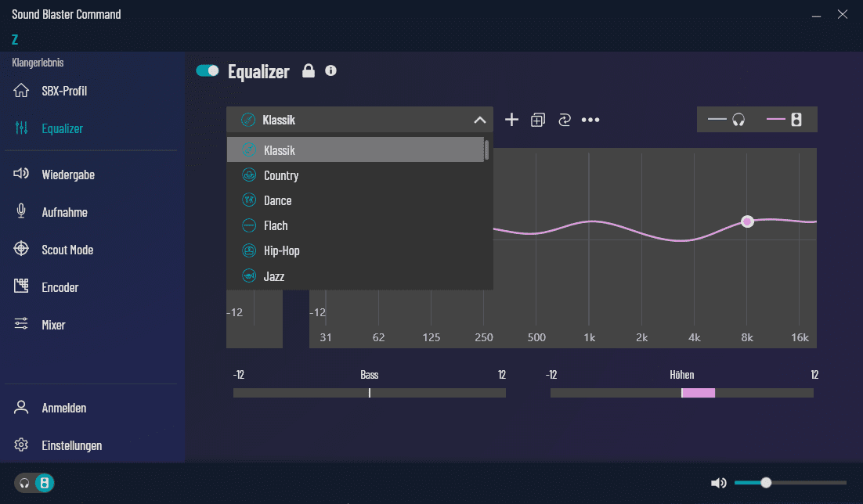Click the Bass slider
863x504 pixels.
pos(370,393)
